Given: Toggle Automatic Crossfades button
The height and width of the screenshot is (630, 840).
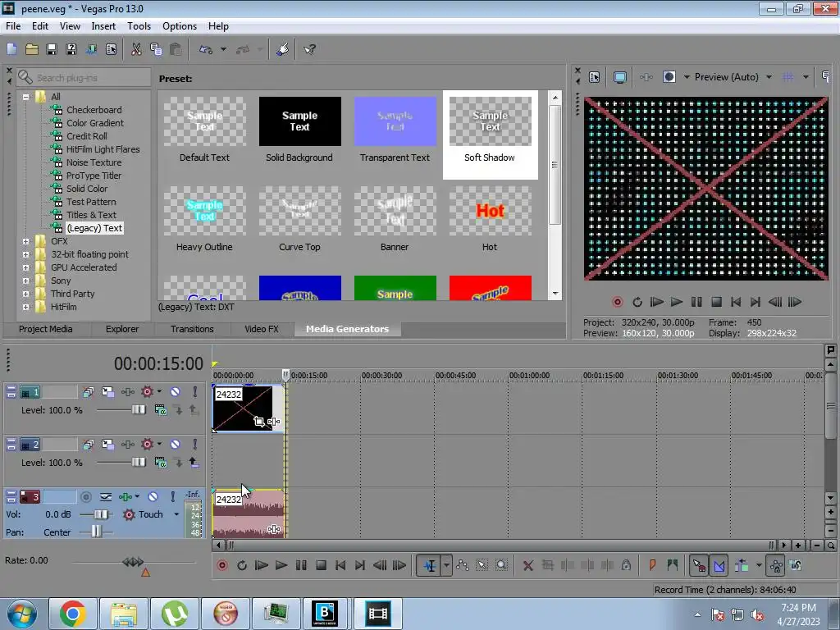Looking at the screenshot, I should point(719,565).
